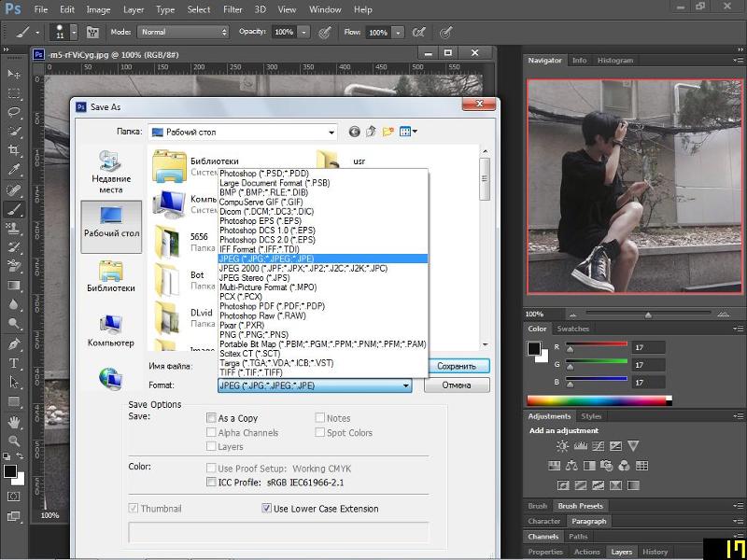
Task: Select the History Brush tool
Action: [x=14, y=247]
